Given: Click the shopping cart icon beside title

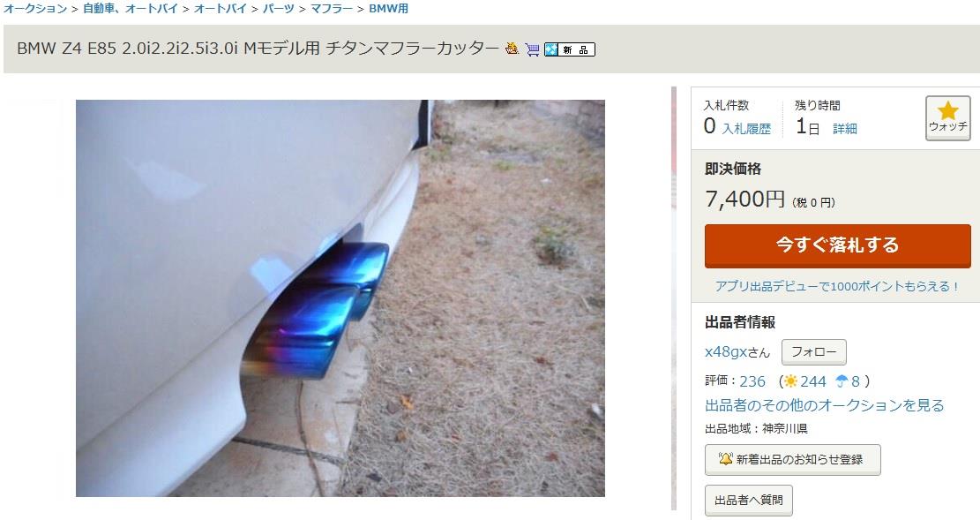Looking at the screenshot, I should click(532, 49).
